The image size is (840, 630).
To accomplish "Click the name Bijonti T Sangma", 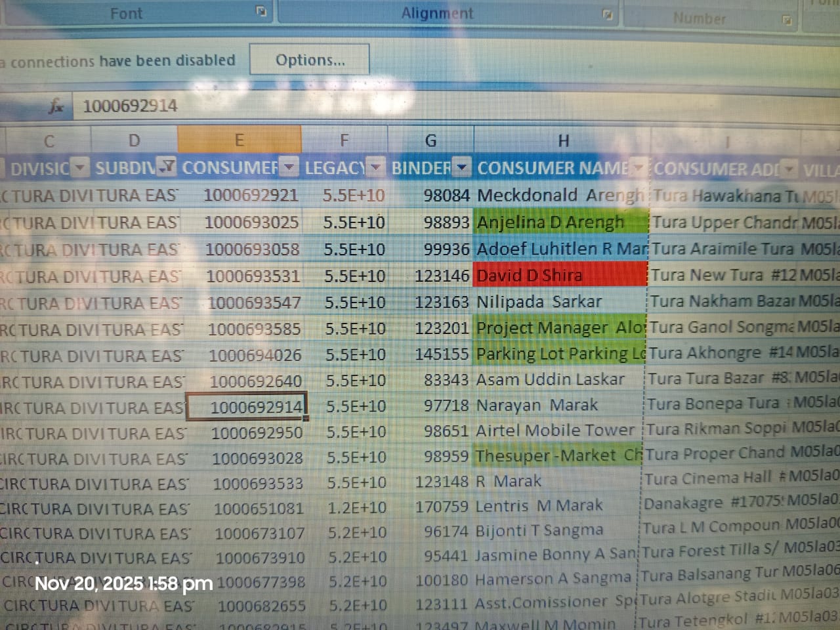I will [x=556, y=530].
